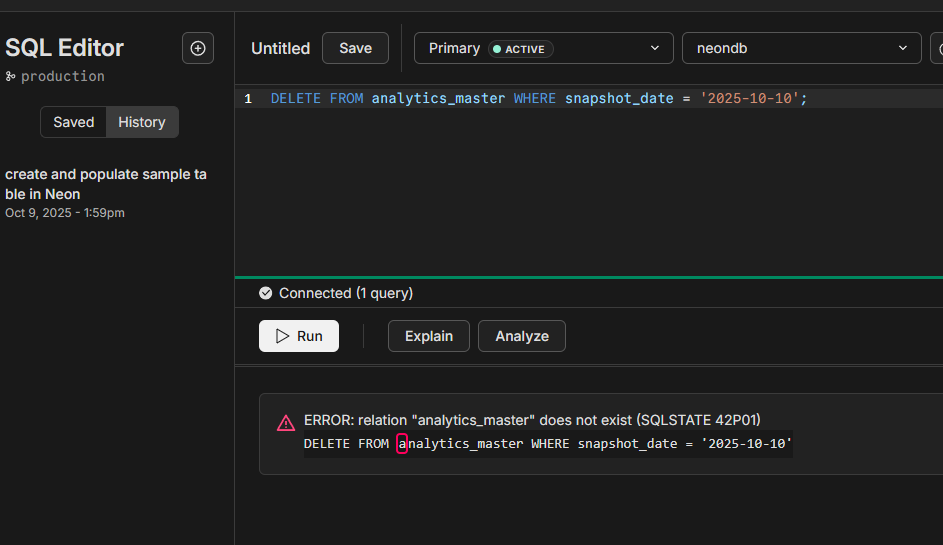
Task: Click the green divider above Connected status
Action: (588, 277)
